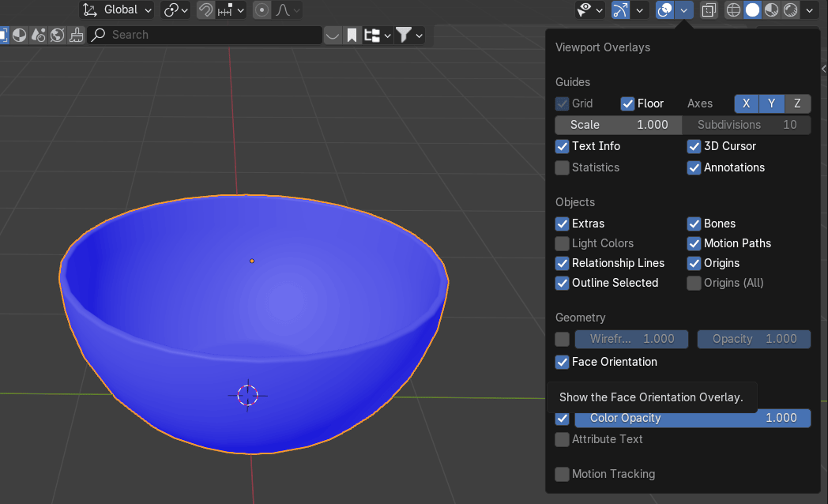The image size is (828, 504).
Task: Toggle the snapping magnet icon
Action: coord(205,10)
